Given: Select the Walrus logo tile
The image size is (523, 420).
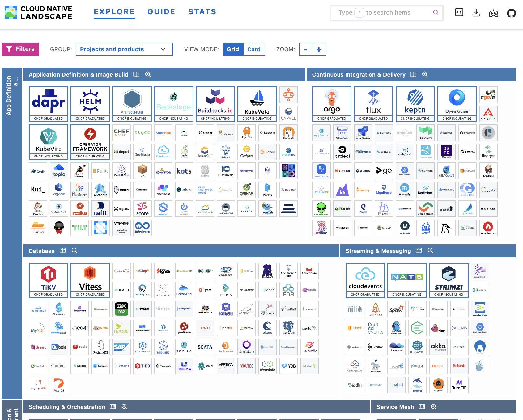Looking at the screenshot, I should 142,228.
